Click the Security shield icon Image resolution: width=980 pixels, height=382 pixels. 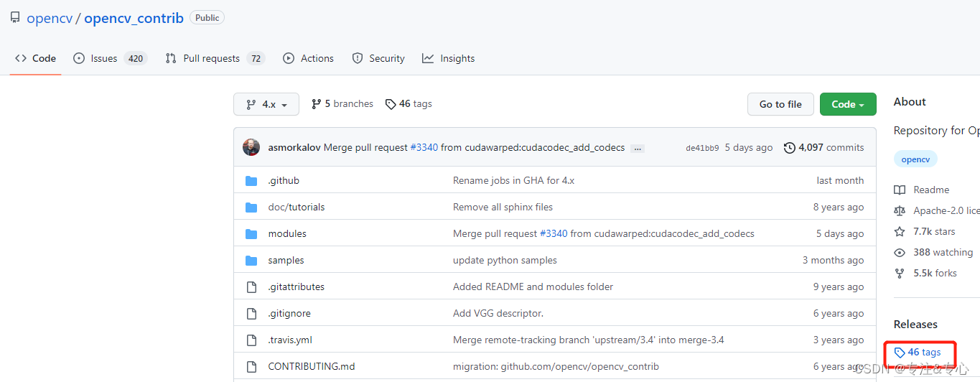tap(358, 58)
